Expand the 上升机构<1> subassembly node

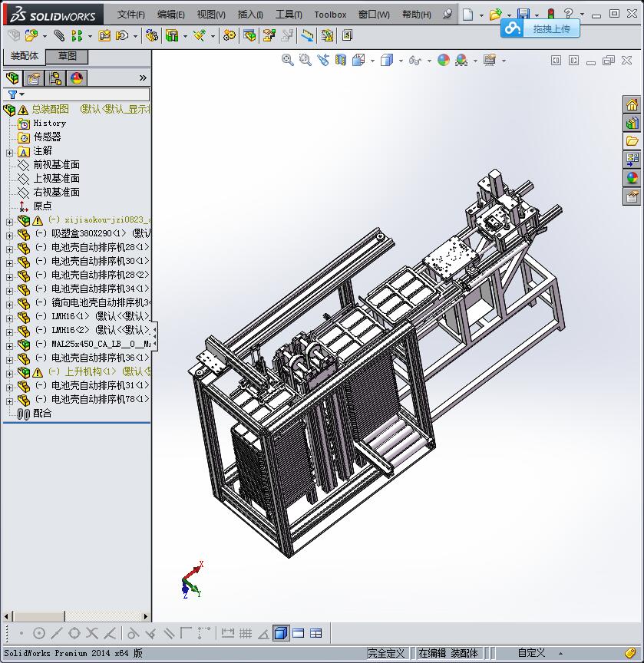pyautogui.click(x=9, y=372)
